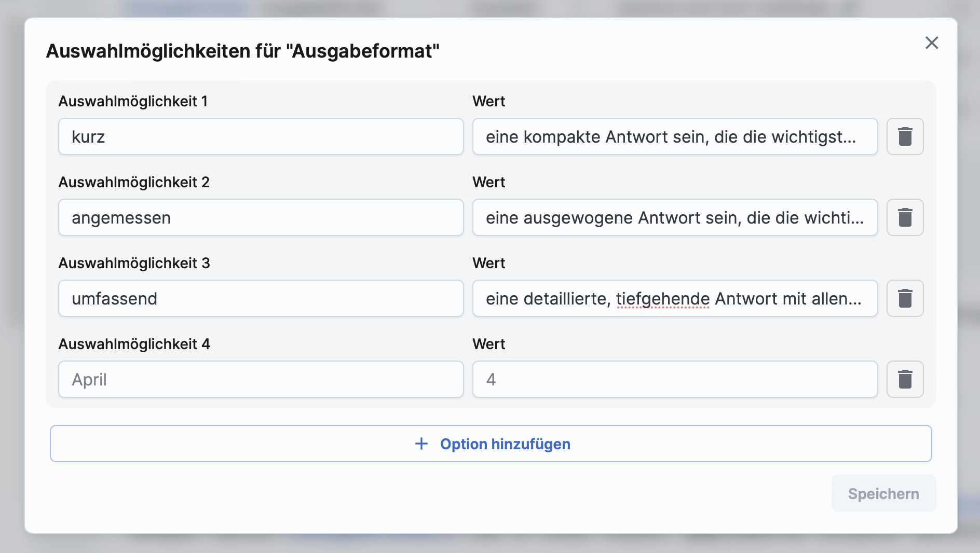The height and width of the screenshot is (553, 980).
Task: Delete the "kurz" option via its trash icon
Action: (x=905, y=136)
